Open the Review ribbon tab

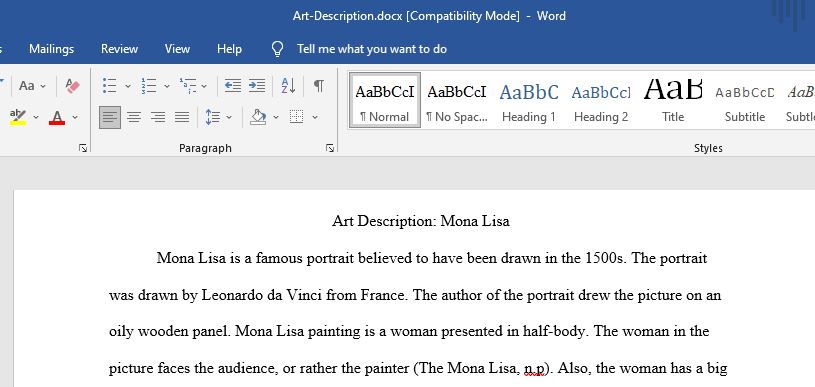tap(120, 49)
